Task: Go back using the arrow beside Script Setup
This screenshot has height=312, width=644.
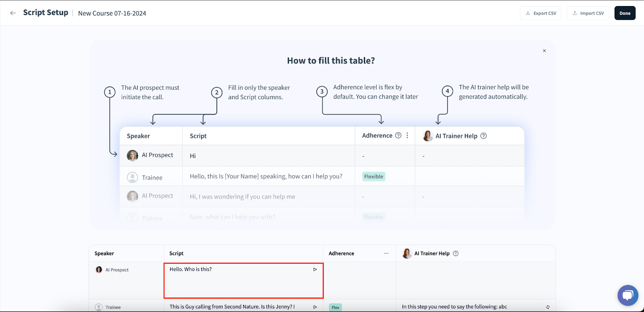Action: (x=13, y=13)
